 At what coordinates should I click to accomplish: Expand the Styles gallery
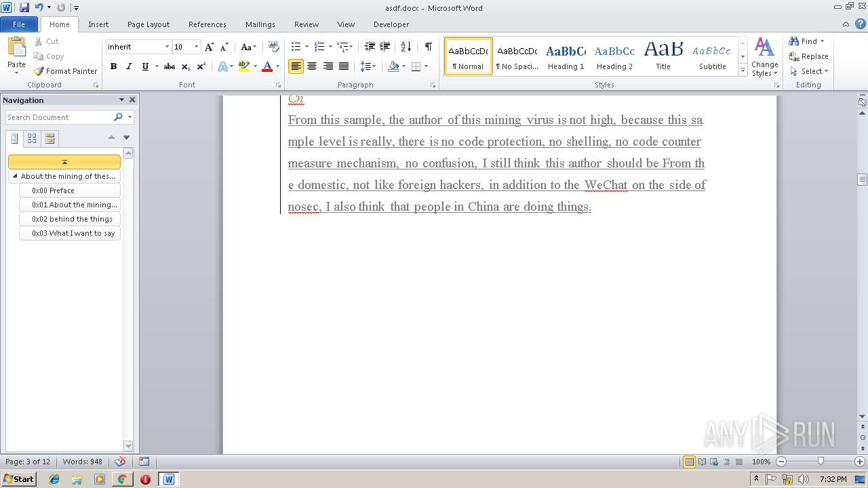[x=743, y=70]
